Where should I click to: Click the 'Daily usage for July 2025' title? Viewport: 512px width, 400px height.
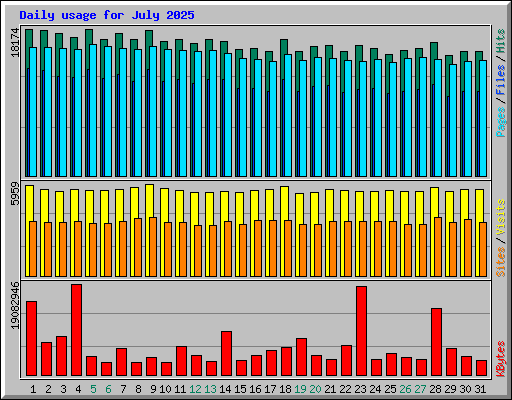coord(107,15)
